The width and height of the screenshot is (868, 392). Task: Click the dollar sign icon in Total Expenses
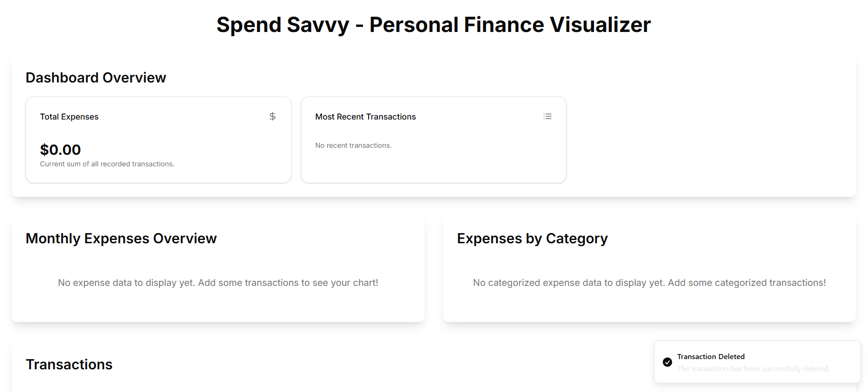[x=273, y=116]
